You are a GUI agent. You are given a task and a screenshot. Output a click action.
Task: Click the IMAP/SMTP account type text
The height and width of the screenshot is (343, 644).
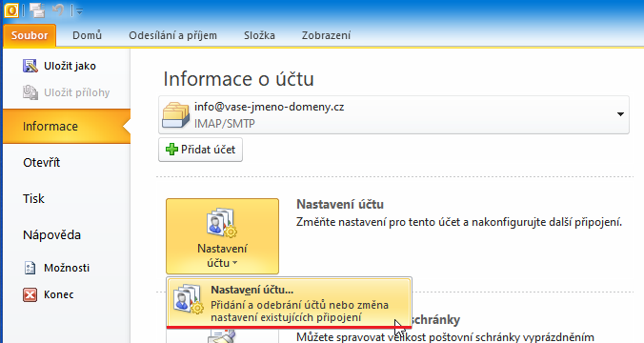(225, 124)
